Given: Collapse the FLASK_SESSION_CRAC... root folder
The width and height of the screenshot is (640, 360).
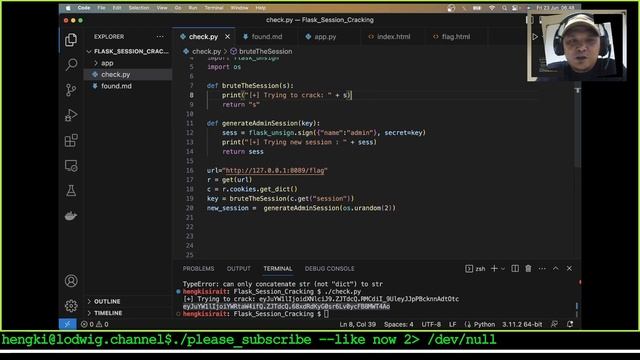Looking at the screenshot, I should (127, 51).
